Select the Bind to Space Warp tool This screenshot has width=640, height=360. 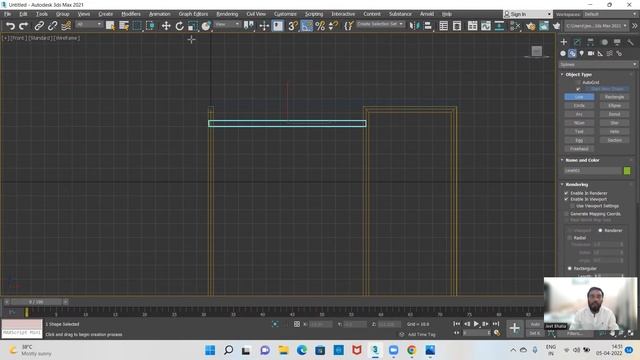point(66,26)
